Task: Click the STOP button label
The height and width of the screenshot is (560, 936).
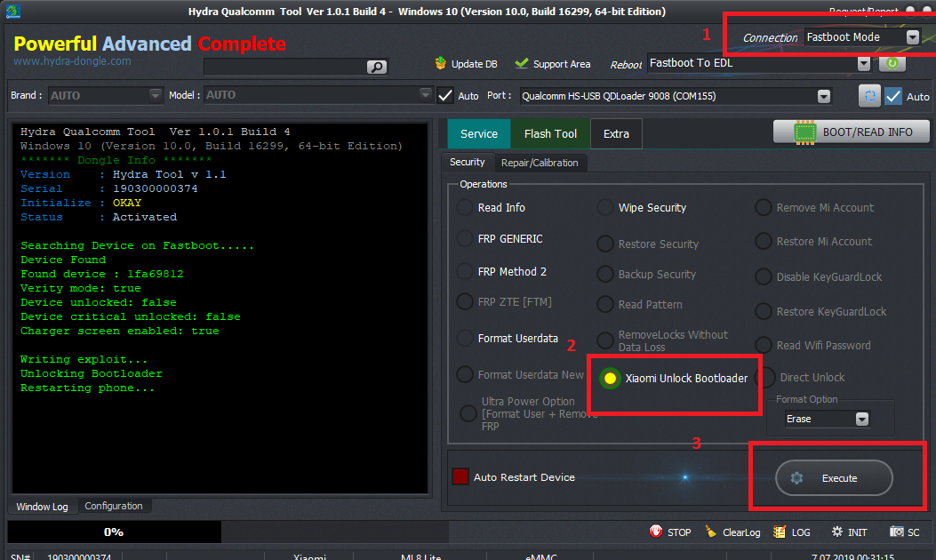Action: (x=679, y=532)
